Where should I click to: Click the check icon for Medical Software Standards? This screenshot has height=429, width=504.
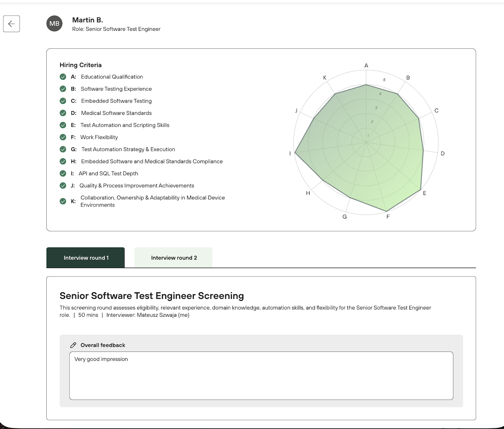63,113
